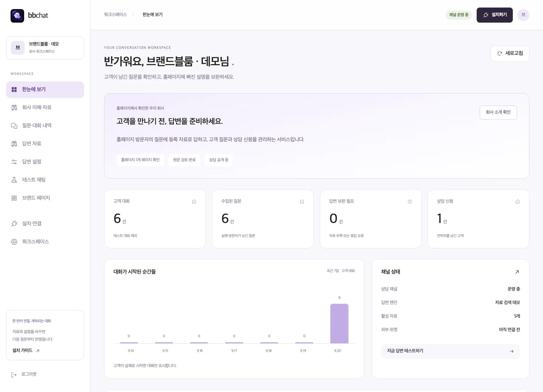
Task: Click the 설치하기 button in the header
Action: (495, 15)
